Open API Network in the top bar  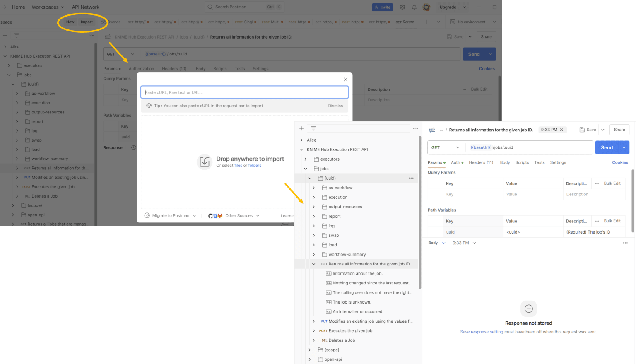(x=85, y=7)
